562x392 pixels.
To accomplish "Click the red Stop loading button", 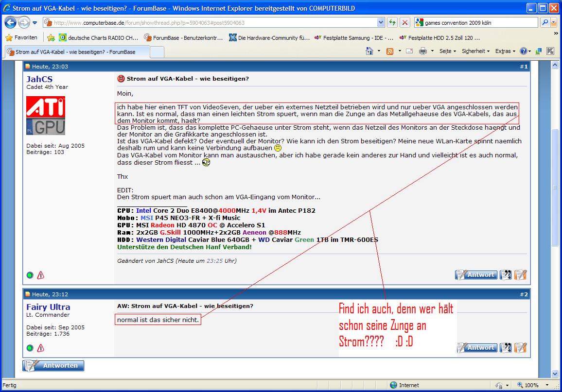I will pyautogui.click(x=404, y=22).
